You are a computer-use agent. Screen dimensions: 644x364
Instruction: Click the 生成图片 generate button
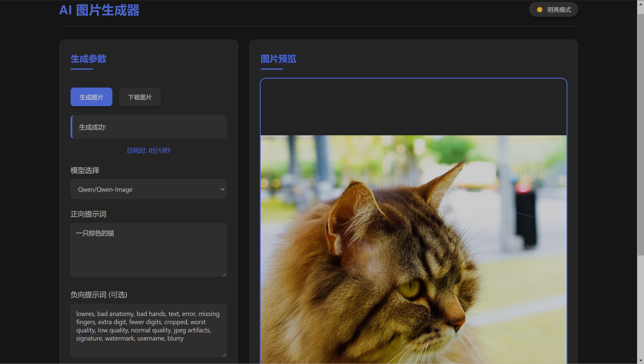point(91,97)
